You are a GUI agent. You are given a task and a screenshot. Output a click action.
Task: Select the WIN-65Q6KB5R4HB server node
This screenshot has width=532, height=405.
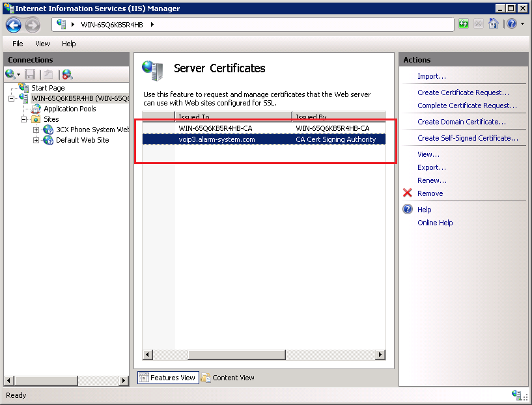pyautogui.click(x=80, y=98)
